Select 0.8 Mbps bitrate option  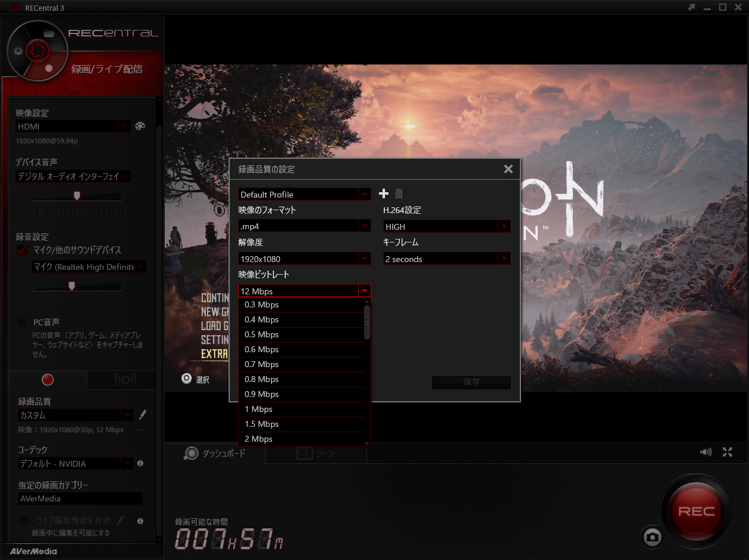click(301, 379)
